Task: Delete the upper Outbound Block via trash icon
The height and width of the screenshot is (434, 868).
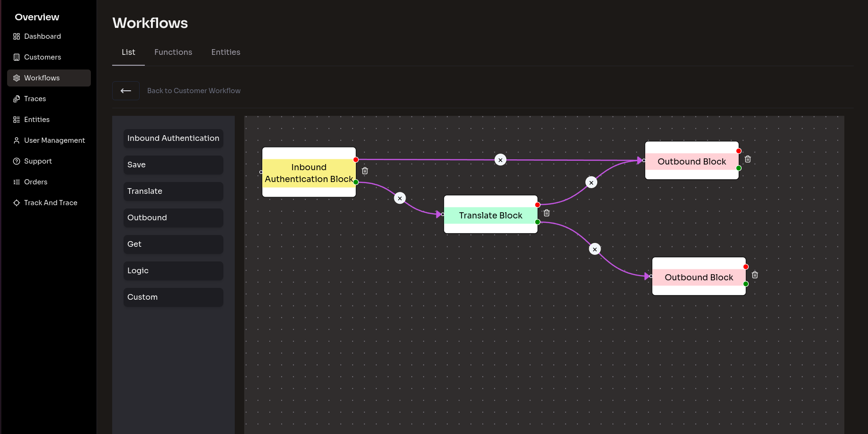Action: [x=748, y=159]
